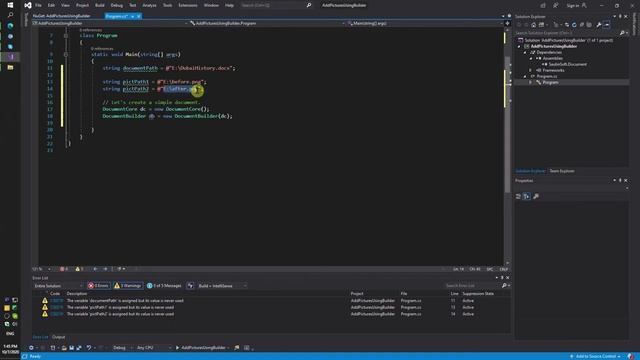
Task: Open the Project menu
Action: pyautogui.click(x=82, y=5)
